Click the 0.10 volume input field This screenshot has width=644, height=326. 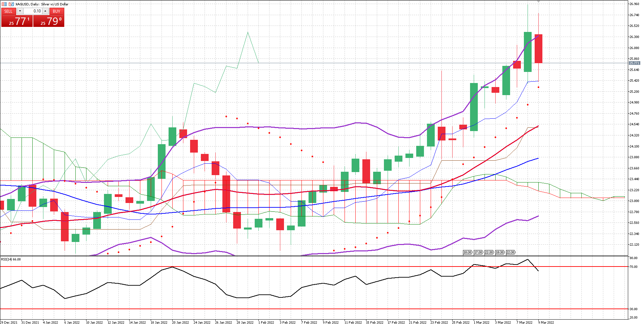(33, 11)
